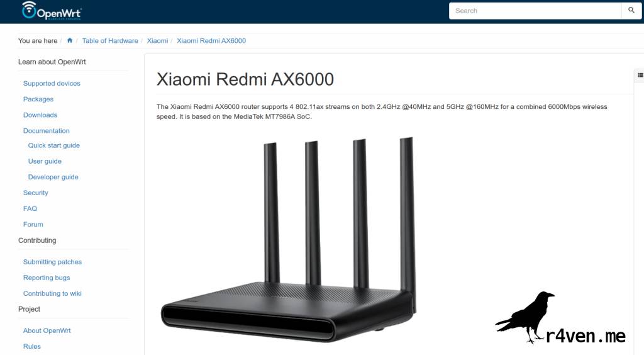Click the search magnifier button
This screenshot has height=355, width=644.
click(631, 11)
